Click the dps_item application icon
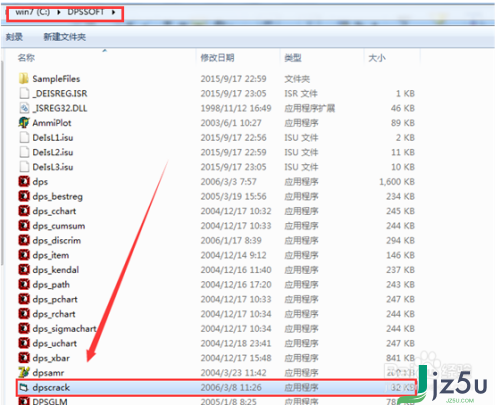This screenshot has width=500, height=405. [24, 255]
